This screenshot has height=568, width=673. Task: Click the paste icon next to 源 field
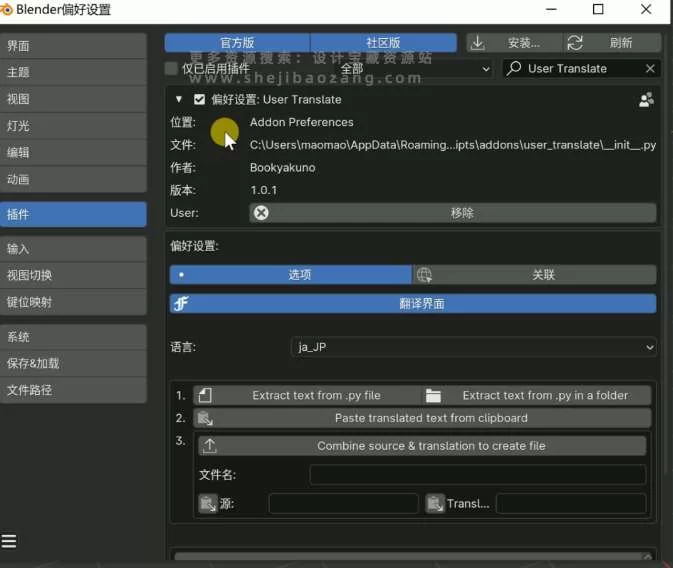coord(208,504)
